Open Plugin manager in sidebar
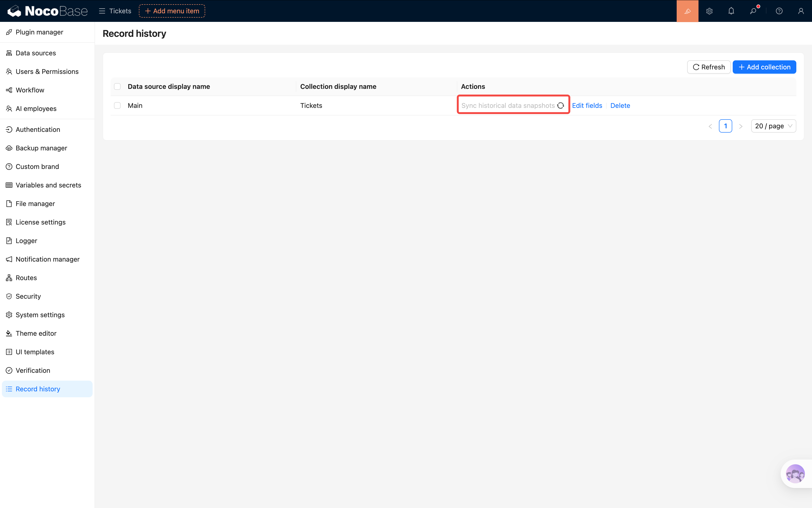 (x=39, y=32)
